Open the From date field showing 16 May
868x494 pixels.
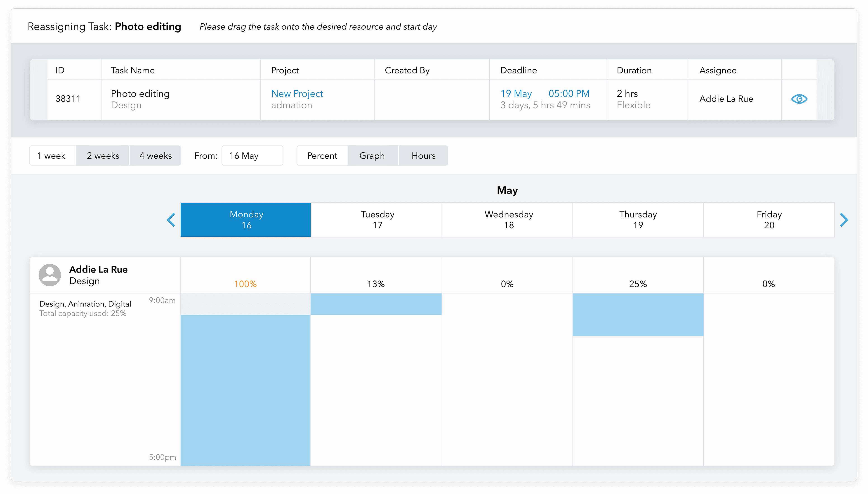252,155
